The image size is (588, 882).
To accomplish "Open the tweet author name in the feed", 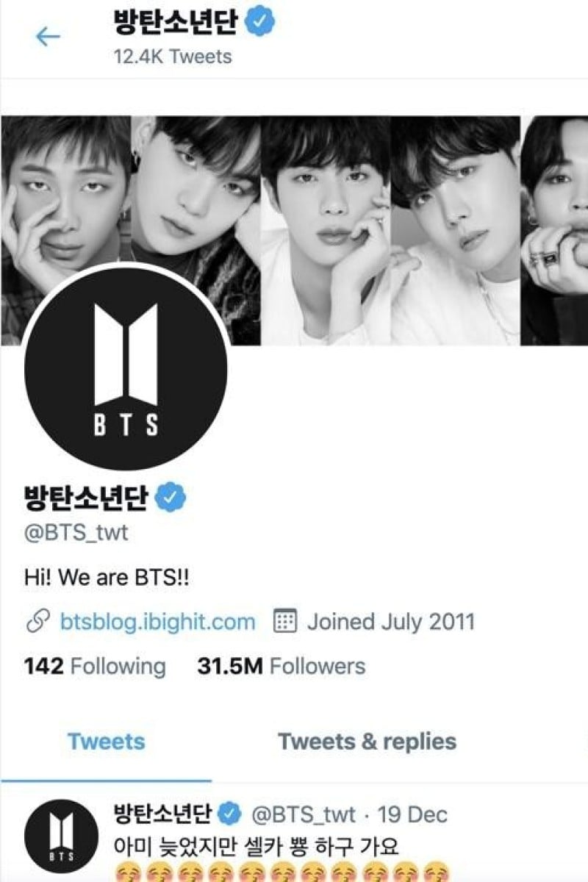I will [163, 813].
